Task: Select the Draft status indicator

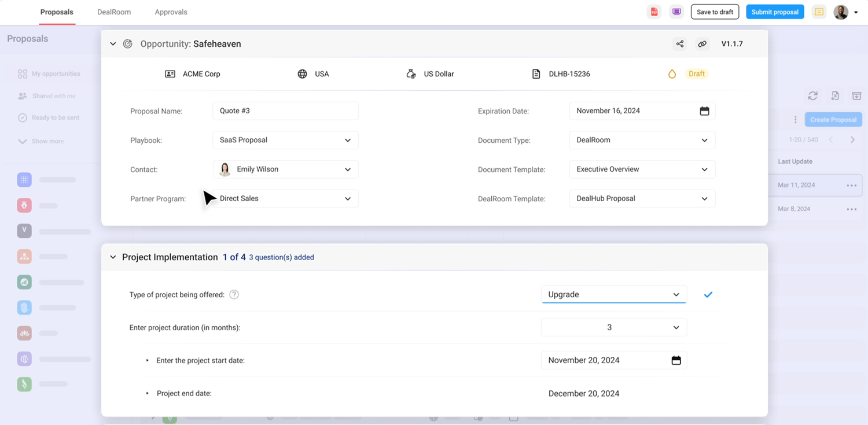Action: click(696, 73)
